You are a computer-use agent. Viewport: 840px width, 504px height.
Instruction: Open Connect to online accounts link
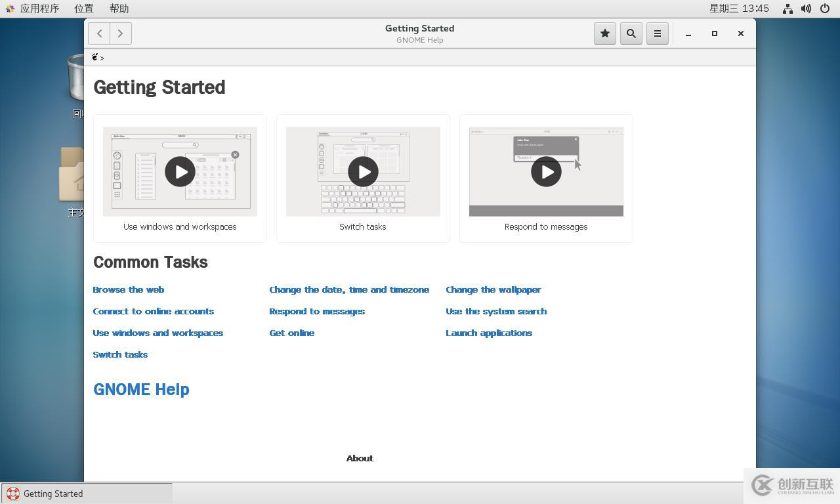point(154,311)
